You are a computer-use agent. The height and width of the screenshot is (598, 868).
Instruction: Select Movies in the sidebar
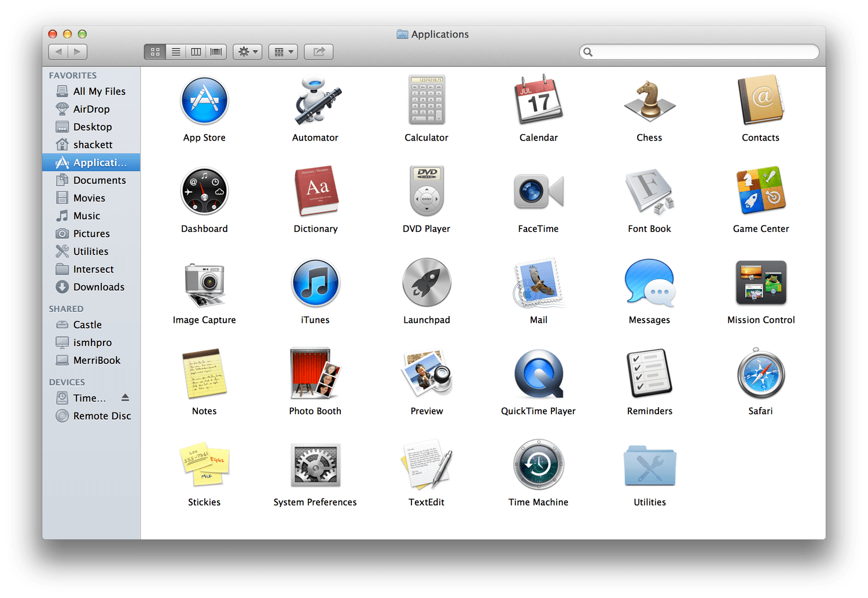(x=91, y=198)
